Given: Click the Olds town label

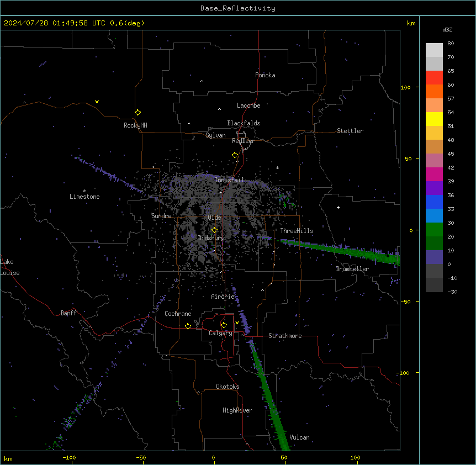Looking at the screenshot, I should tap(214, 218).
